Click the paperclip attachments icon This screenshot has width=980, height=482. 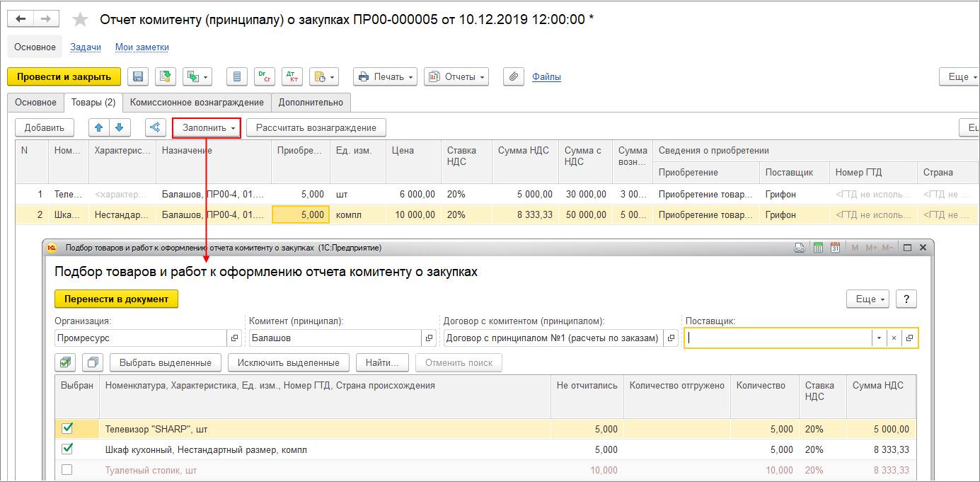pyautogui.click(x=514, y=76)
